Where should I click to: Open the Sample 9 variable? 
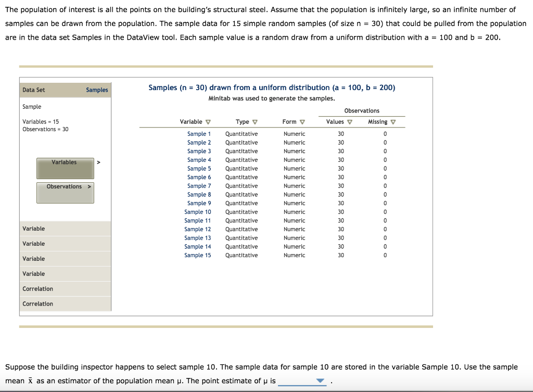tap(199, 204)
